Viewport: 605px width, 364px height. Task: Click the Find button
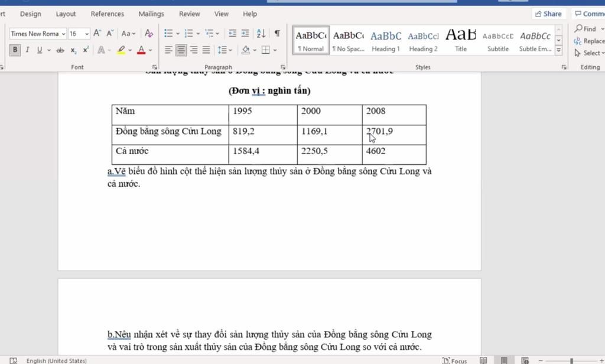[587, 29]
